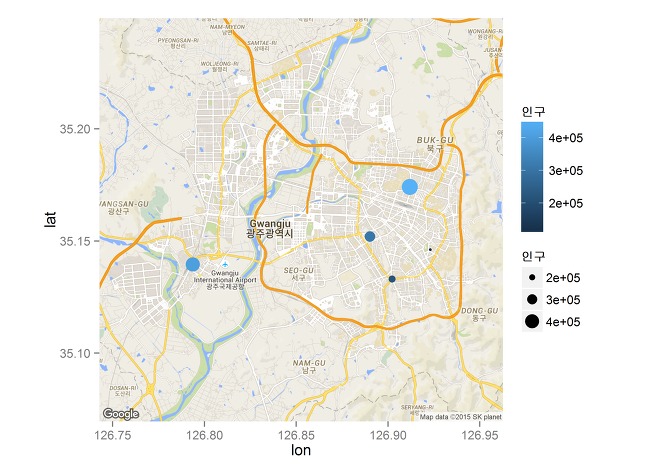Click the 126.75 longitude tick label
The height and width of the screenshot is (469, 650).
tap(113, 435)
